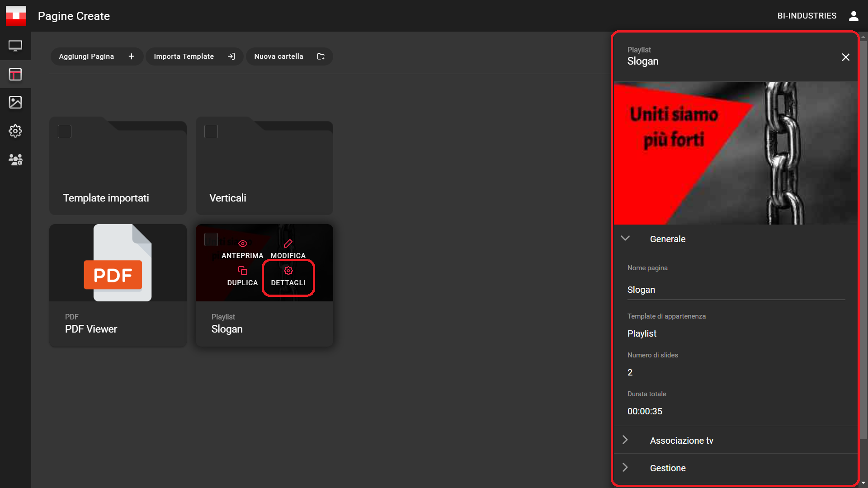Check the Template importati folder checkbox
This screenshot has height=488, width=868.
[65, 131]
